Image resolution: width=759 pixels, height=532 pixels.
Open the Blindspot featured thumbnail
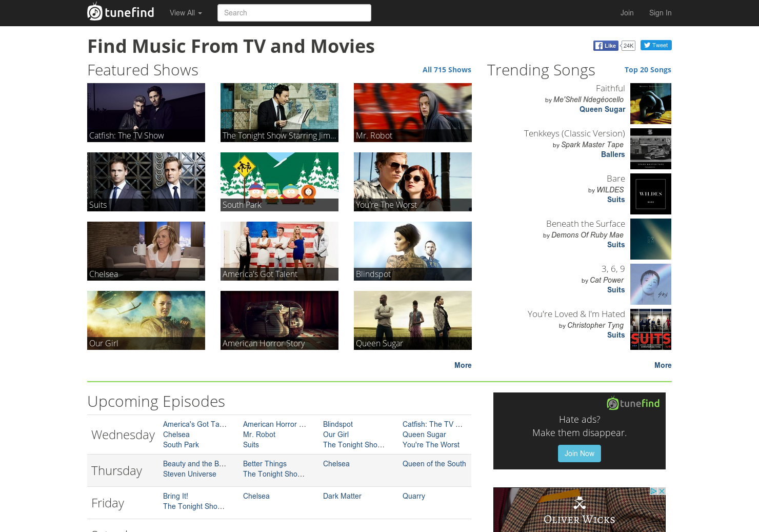(x=413, y=251)
